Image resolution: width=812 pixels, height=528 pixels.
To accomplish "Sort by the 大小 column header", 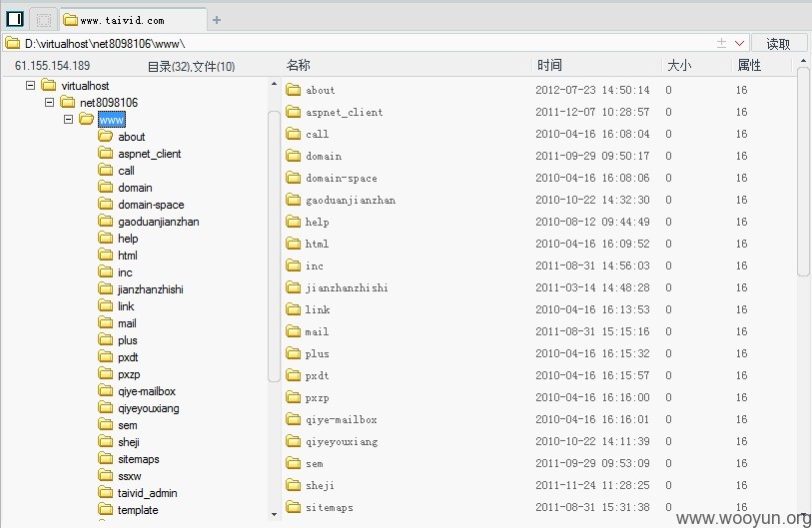I will coord(679,65).
